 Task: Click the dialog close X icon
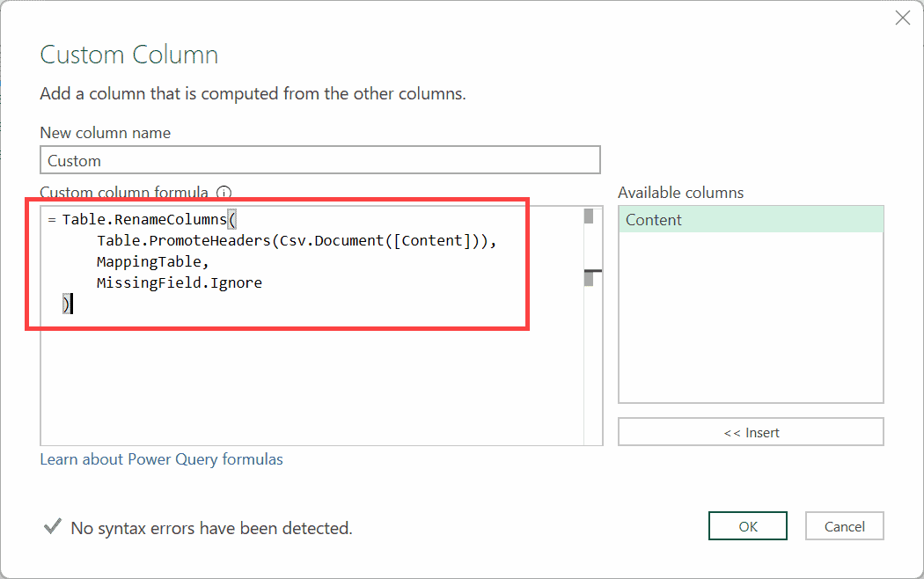tap(902, 18)
